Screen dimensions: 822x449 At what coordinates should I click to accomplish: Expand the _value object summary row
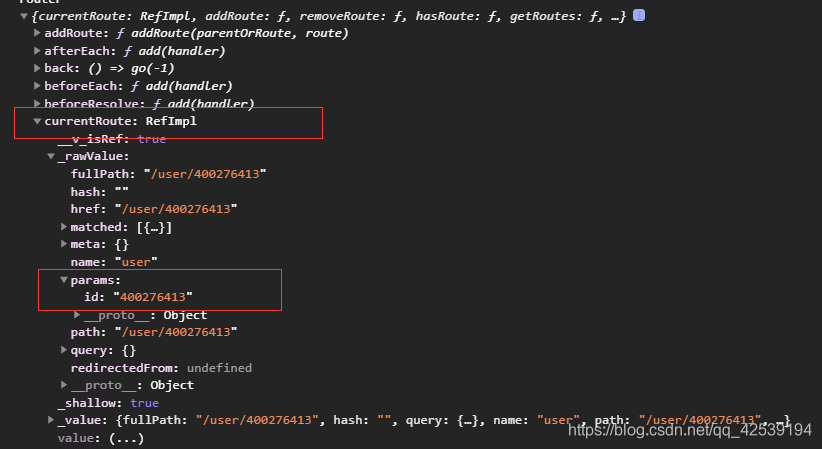tap(51, 420)
